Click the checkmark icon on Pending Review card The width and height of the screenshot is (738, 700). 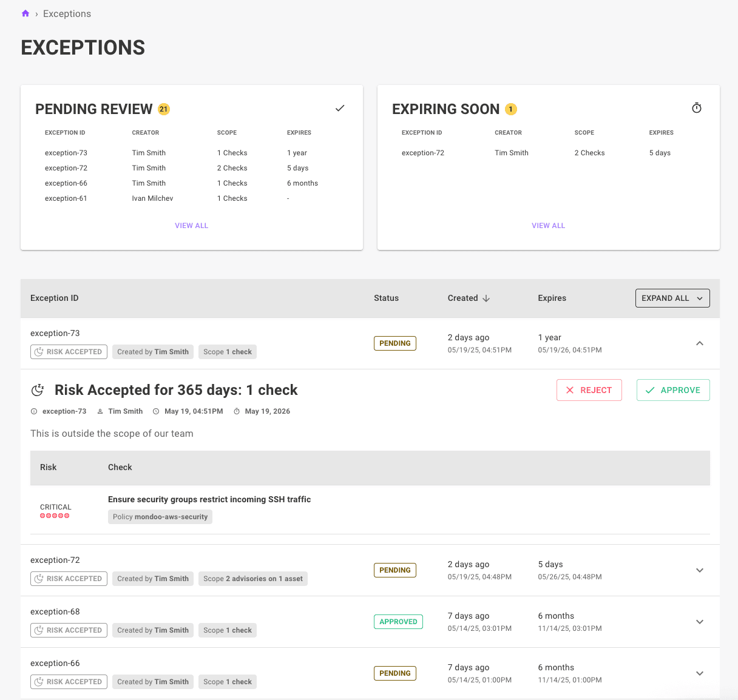point(340,107)
